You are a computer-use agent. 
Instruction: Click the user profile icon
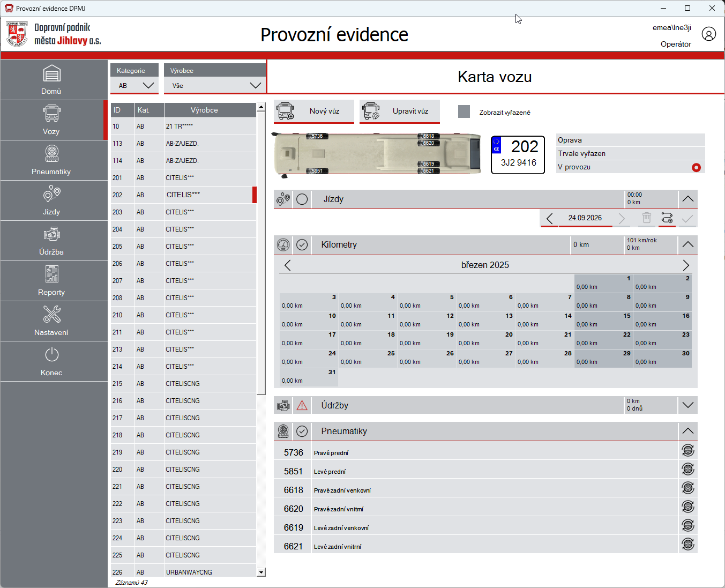(708, 34)
